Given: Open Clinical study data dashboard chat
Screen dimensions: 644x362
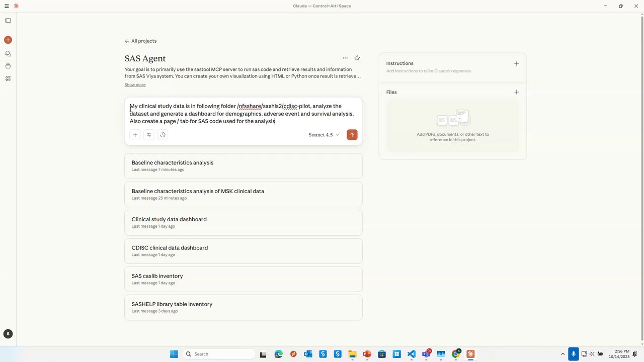Looking at the screenshot, I should [x=244, y=223].
